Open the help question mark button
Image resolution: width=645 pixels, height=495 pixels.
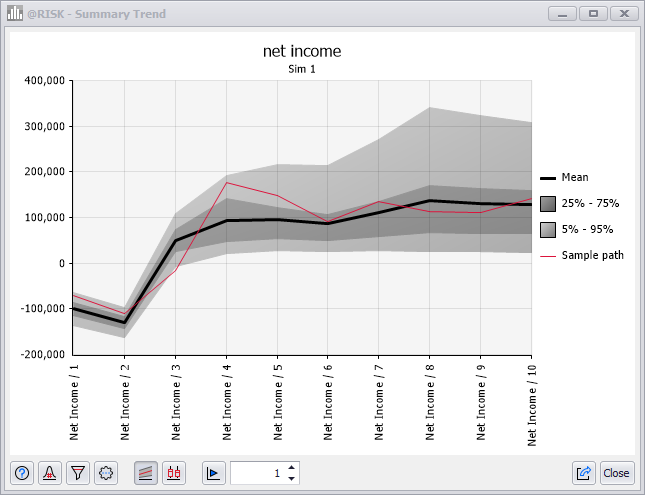22,473
